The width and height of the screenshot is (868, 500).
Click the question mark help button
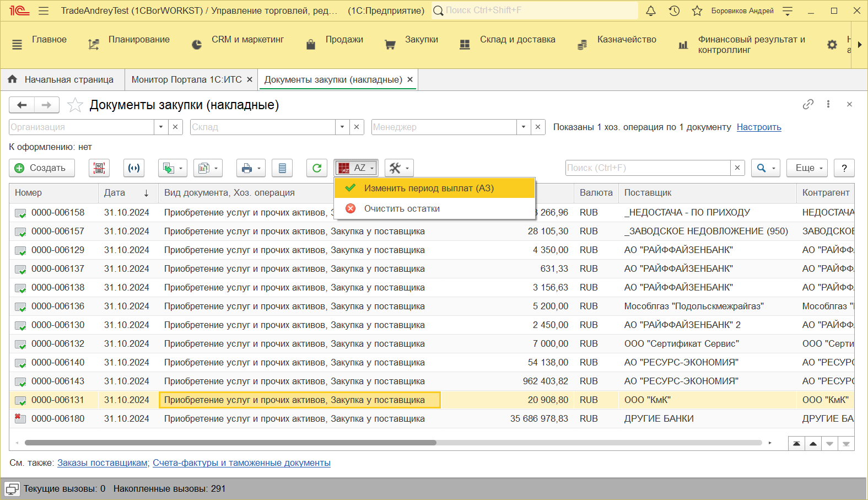point(844,168)
